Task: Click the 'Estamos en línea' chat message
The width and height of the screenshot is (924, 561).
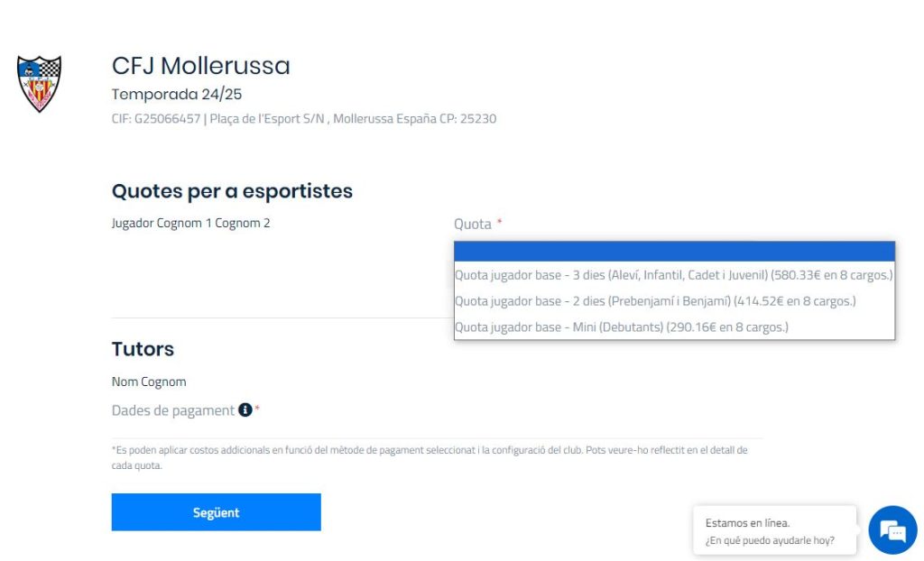Action: [747, 522]
